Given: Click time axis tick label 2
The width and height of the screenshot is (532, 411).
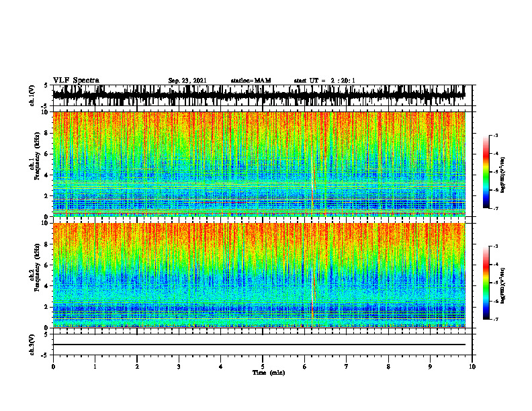Looking at the screenshot, I should [137, 367].
